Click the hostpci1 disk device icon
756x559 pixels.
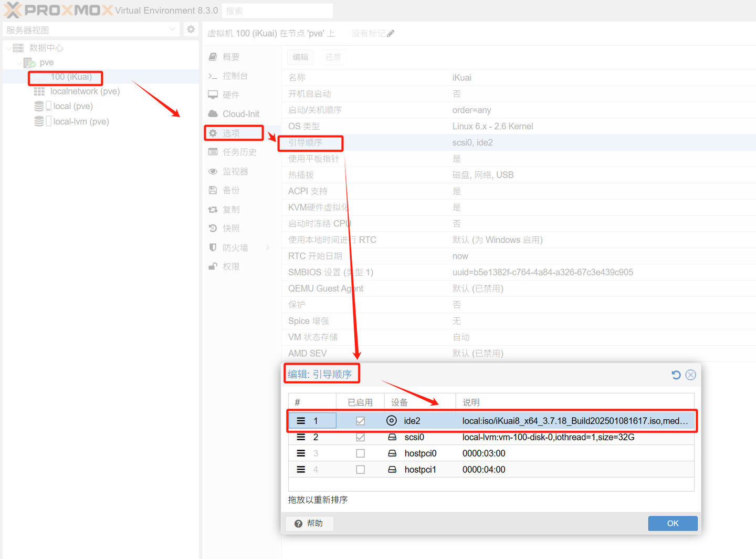pos(392,470)
